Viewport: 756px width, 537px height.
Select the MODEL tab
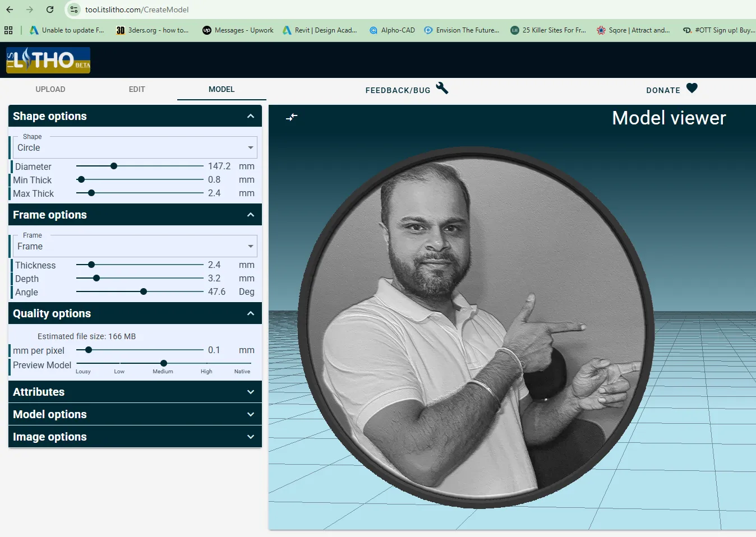(x=222, y=89)
